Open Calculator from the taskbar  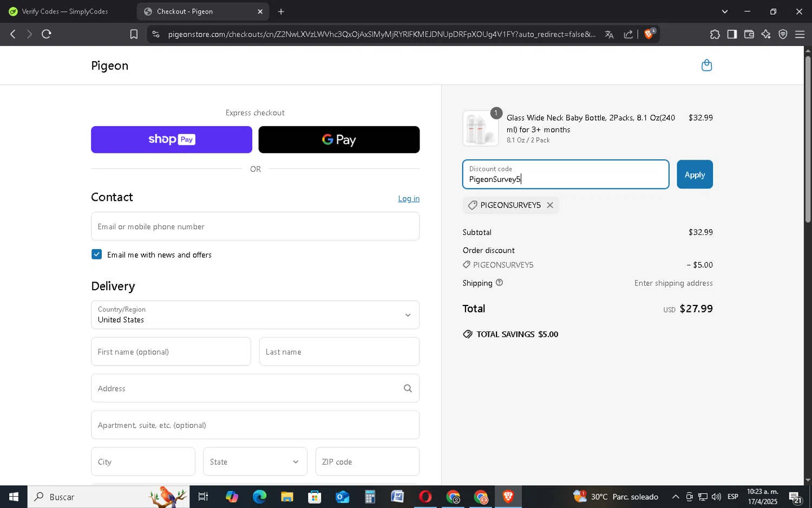click(x=370, y=497)
